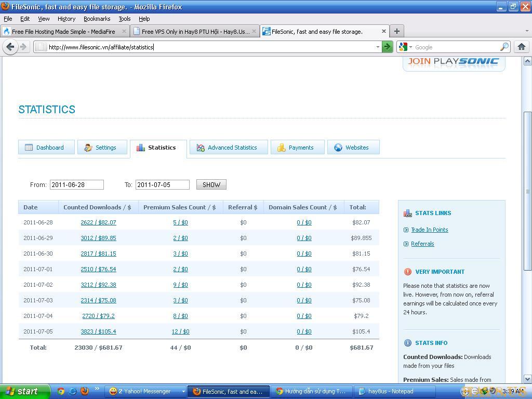Open the Tools menu

tap(125, 19)
